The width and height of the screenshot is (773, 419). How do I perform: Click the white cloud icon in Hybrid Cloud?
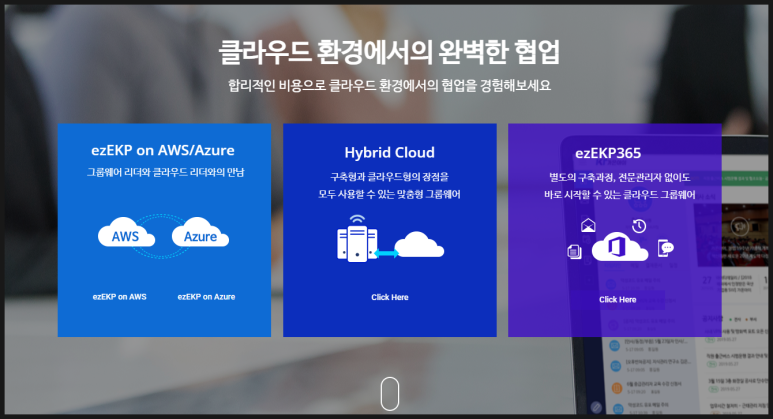(419, 244)
